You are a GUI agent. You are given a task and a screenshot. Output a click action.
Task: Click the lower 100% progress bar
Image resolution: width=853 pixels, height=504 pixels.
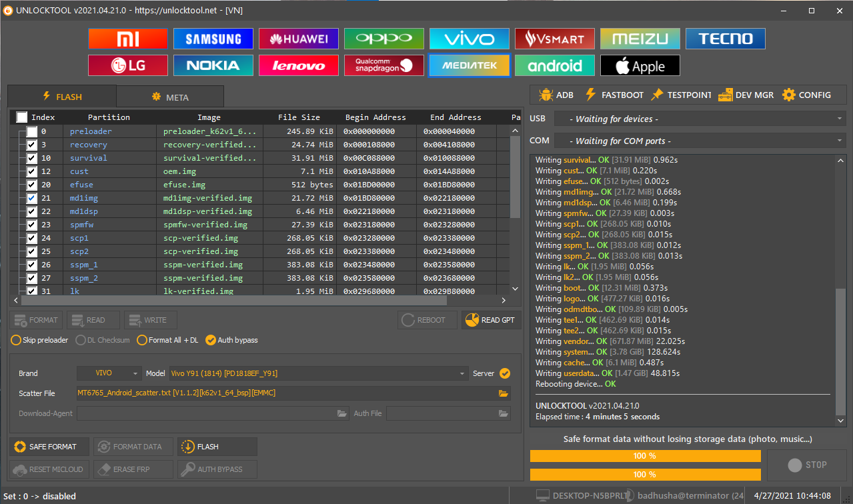[x=645, y=475]
